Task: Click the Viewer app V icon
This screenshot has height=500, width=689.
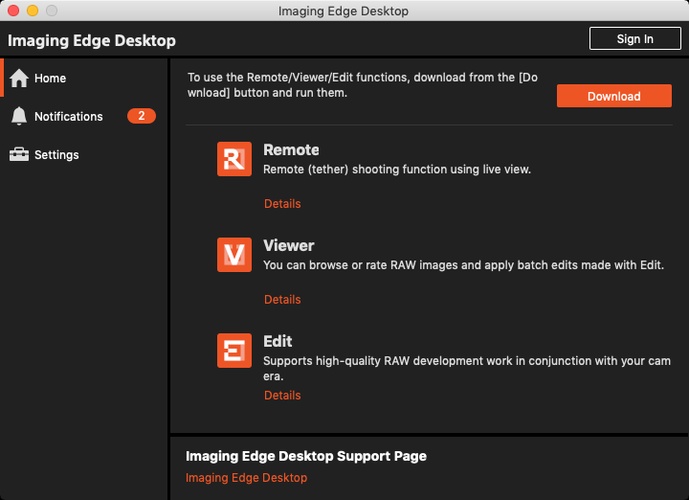Action: tap(234, 254)
